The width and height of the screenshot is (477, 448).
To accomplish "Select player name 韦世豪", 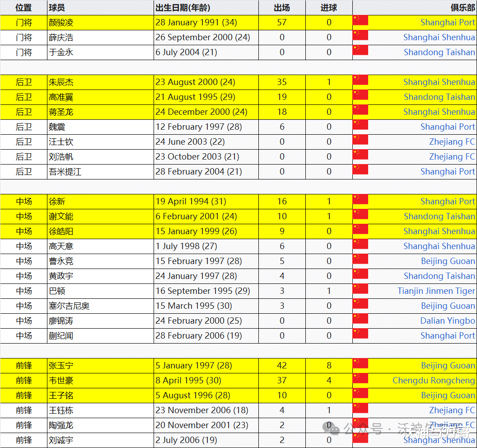I will click(x=61, y=381).
